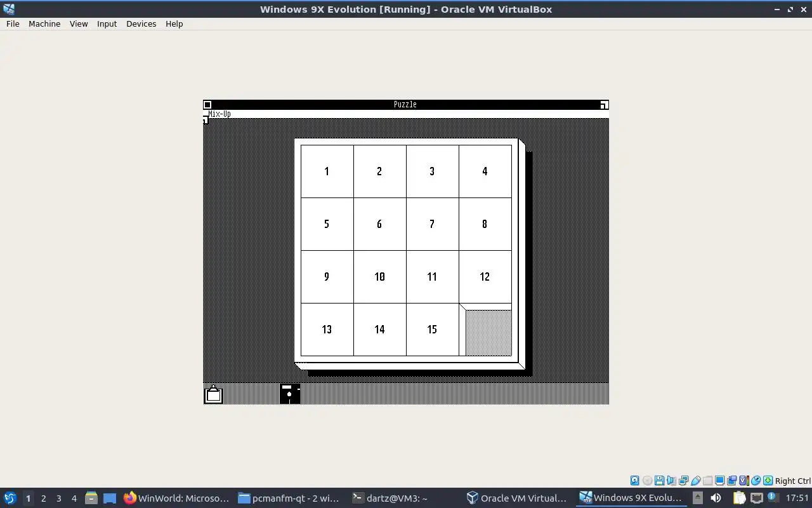Click puzzle tile 2

pyautogui.click(x=380, y=171)
